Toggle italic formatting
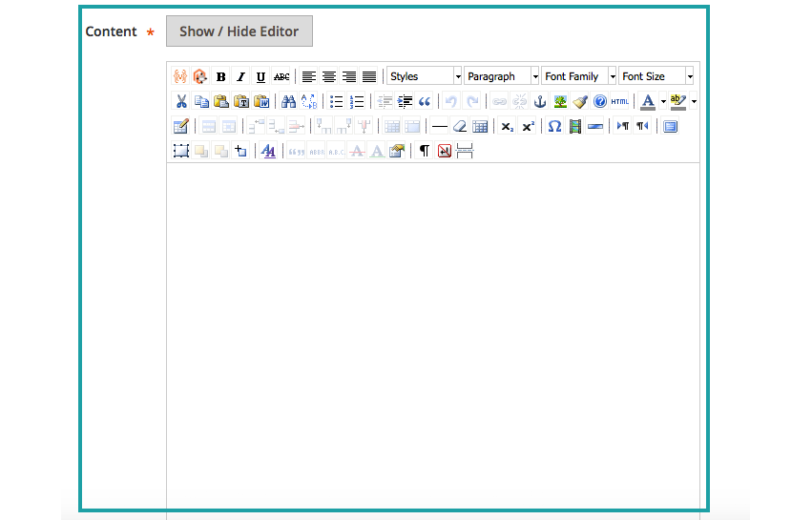 tap(240, 76)
